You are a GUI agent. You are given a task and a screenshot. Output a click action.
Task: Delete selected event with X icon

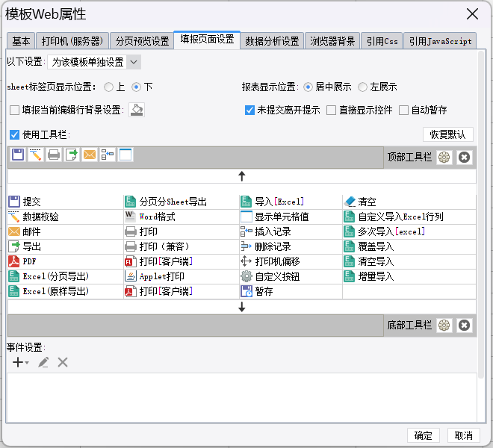click(63, 362)
